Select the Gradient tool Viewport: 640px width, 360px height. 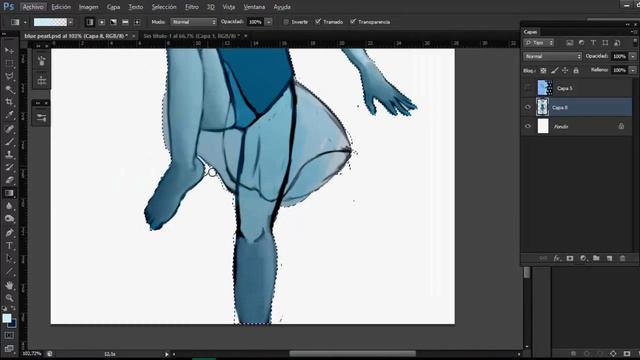(x=9, y=193)
